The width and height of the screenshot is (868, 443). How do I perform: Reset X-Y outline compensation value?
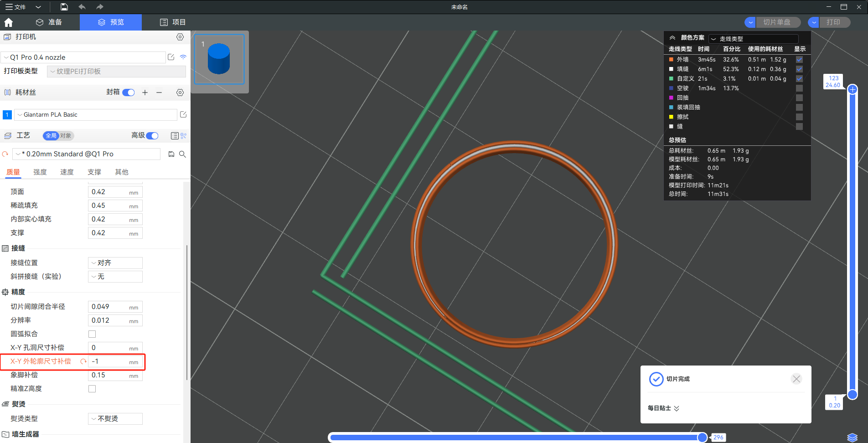[x=83, y=361]
